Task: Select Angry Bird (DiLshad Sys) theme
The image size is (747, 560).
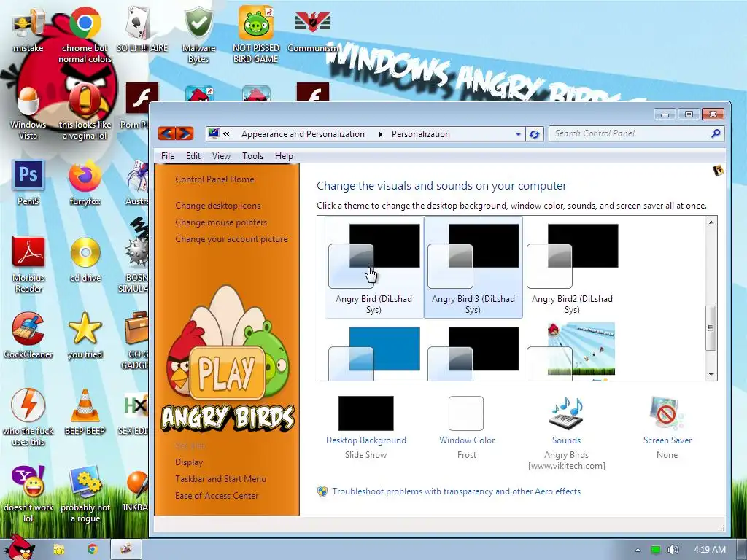Action: click(x=374, y=268)
